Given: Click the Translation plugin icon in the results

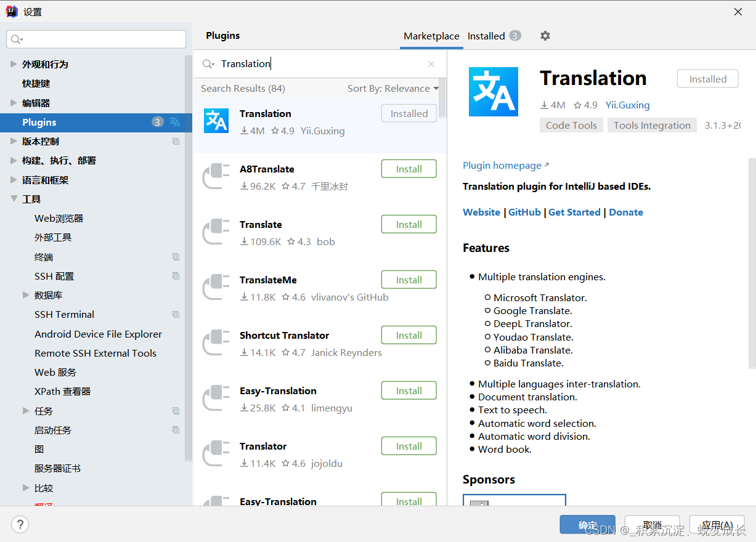Looking at the screenshot, I should (216, 121).
